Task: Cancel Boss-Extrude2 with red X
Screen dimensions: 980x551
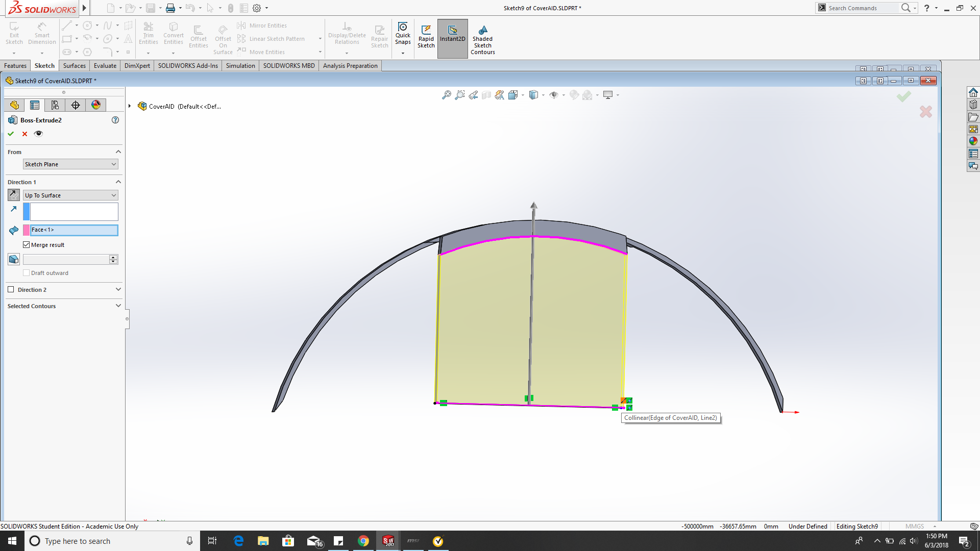Action: pyautogui.click(x=24, y=134)
